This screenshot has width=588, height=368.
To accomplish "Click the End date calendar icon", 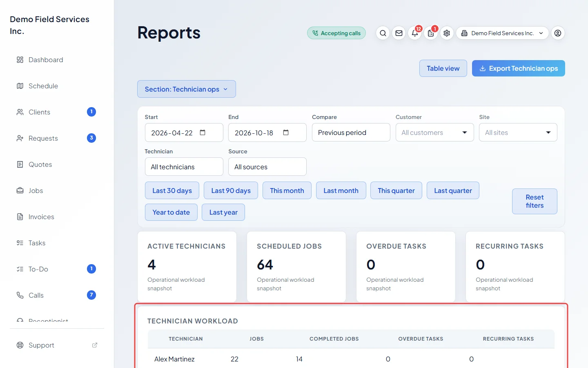I will [x=286, y=132].
